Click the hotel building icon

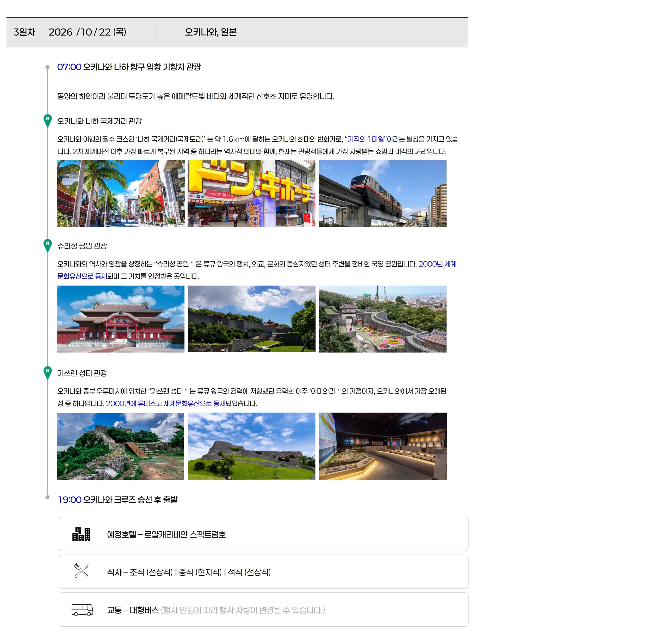81,534
